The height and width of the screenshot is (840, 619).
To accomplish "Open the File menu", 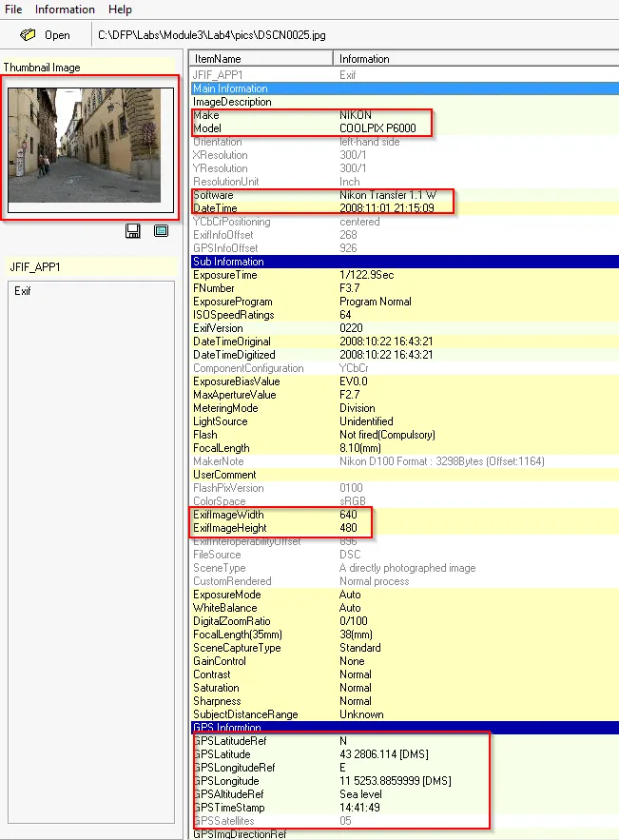I will [x=13, y=10].
